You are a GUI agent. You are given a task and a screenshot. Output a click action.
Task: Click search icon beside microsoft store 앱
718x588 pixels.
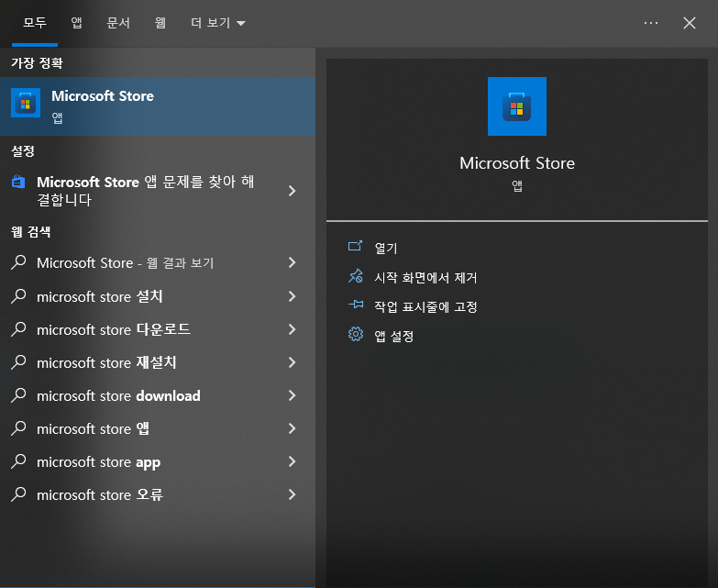point(18,428)
